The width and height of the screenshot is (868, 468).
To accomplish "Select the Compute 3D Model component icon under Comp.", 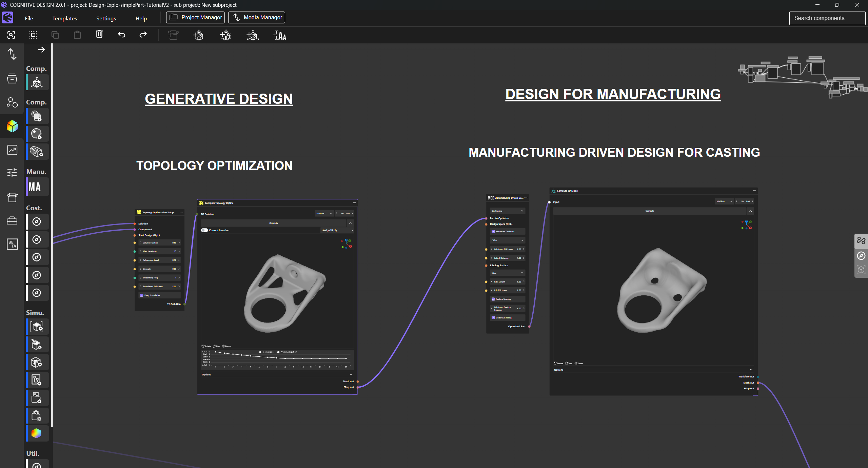I will click(37, 82).
